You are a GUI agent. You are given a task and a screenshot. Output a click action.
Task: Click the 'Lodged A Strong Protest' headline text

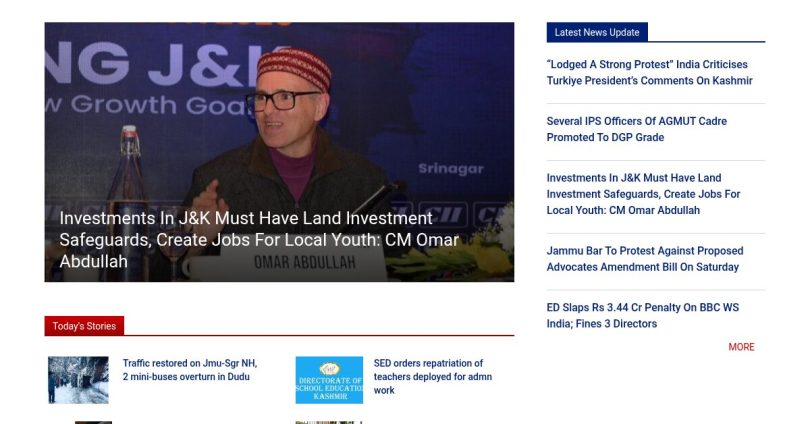tap(610, 65)
